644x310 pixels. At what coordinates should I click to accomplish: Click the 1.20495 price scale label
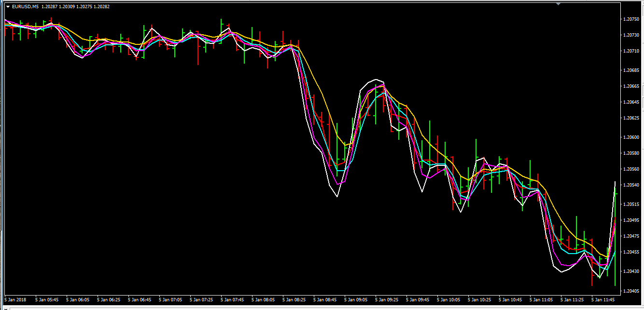(631, 220)
